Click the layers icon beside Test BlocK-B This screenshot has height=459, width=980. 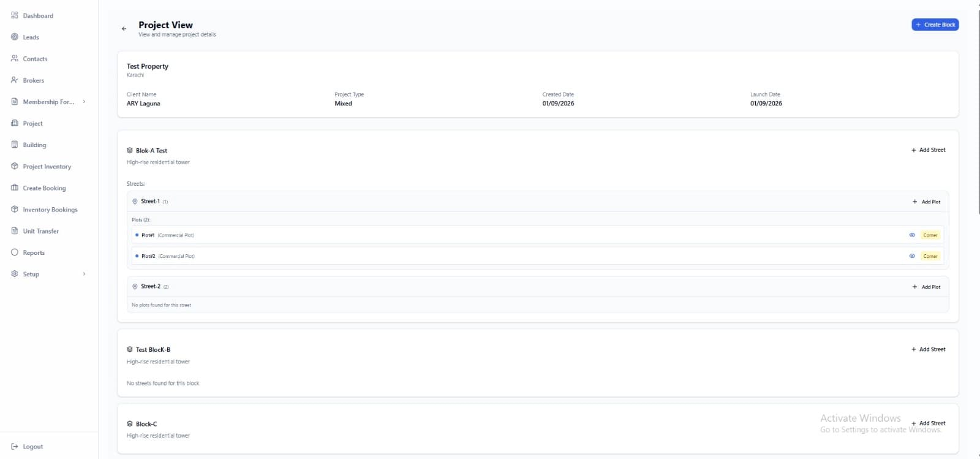(130, 349)
